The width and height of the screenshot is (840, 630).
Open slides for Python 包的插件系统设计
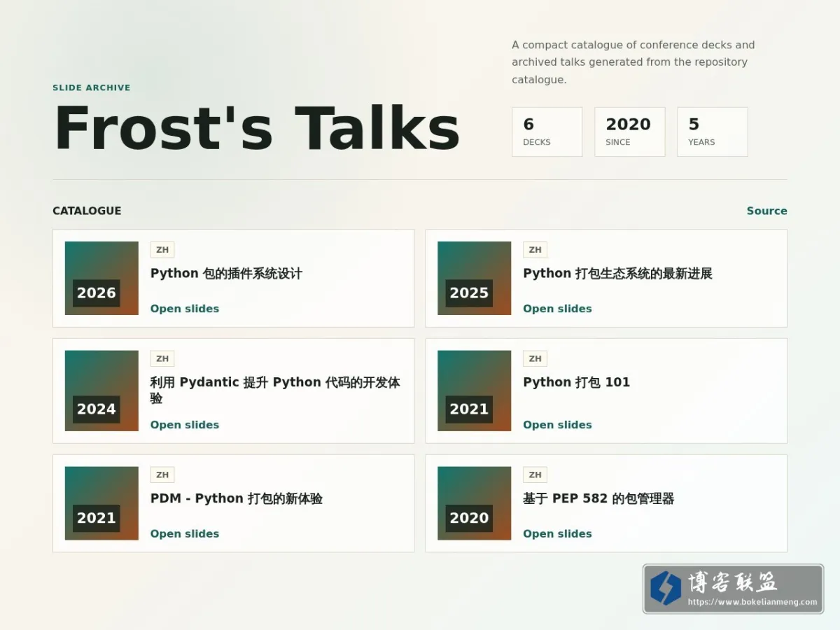tap(185, 309)
